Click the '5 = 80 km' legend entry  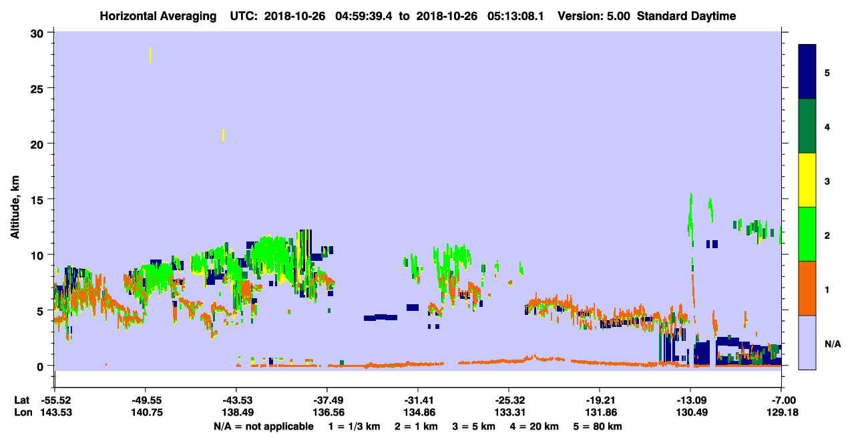coord(599,426)
